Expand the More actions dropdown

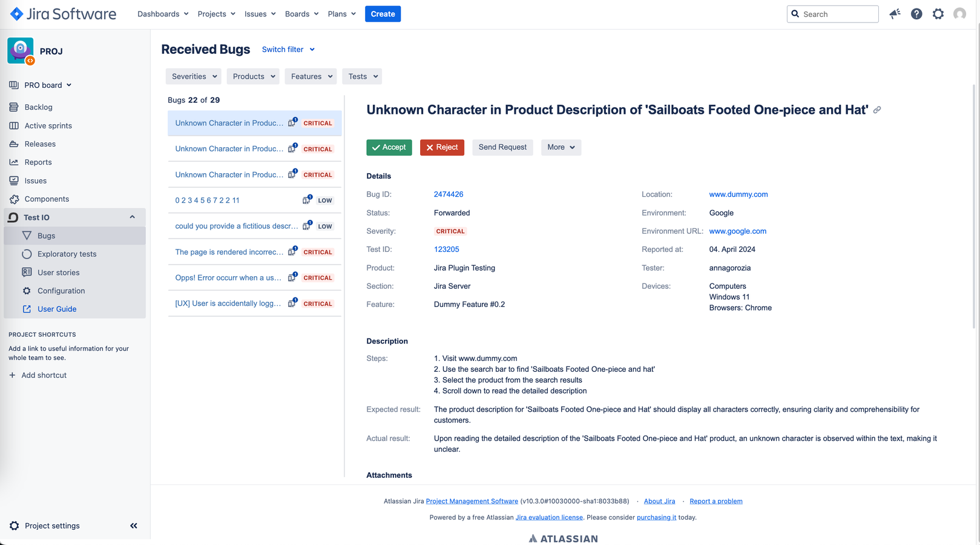(561, 147)
